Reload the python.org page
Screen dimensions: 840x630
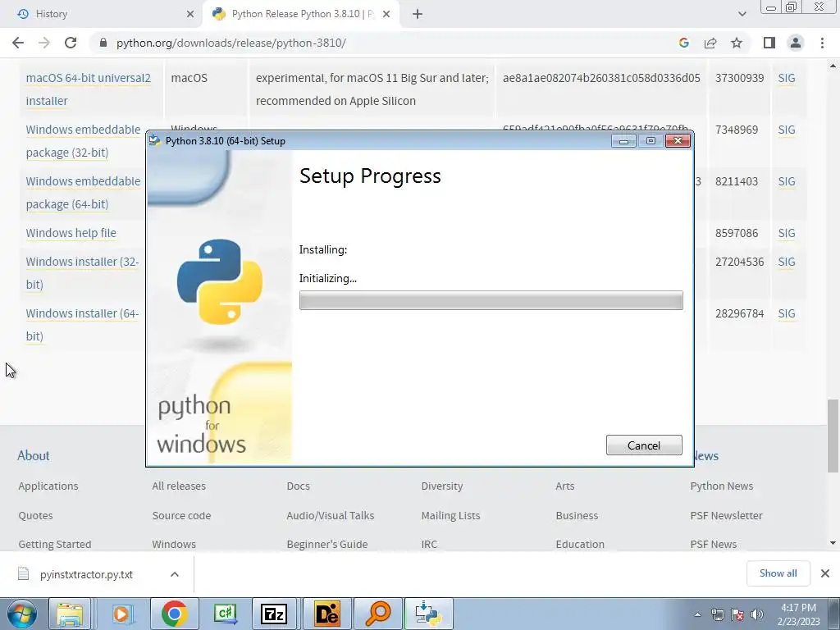tap(71, 43)
